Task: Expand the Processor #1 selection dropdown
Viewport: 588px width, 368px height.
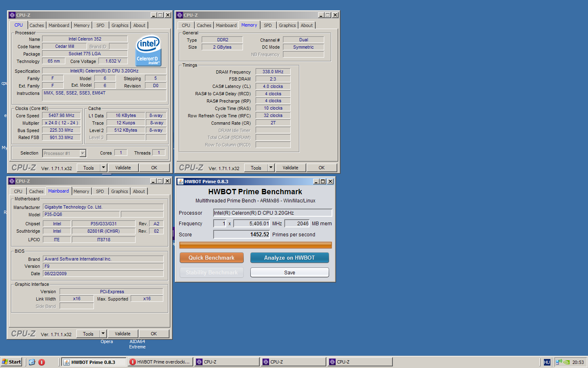Action: (x=83, y=153)
